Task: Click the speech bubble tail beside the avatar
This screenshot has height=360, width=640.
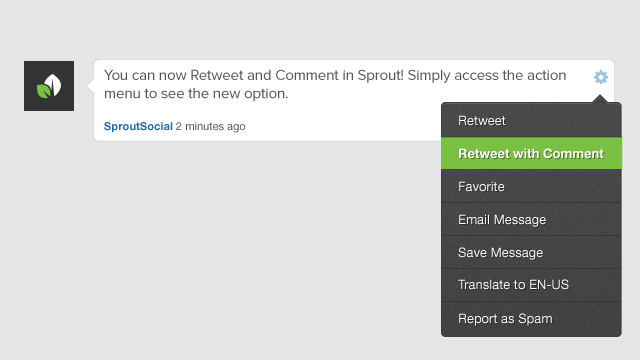Action: tap(91, 86)
